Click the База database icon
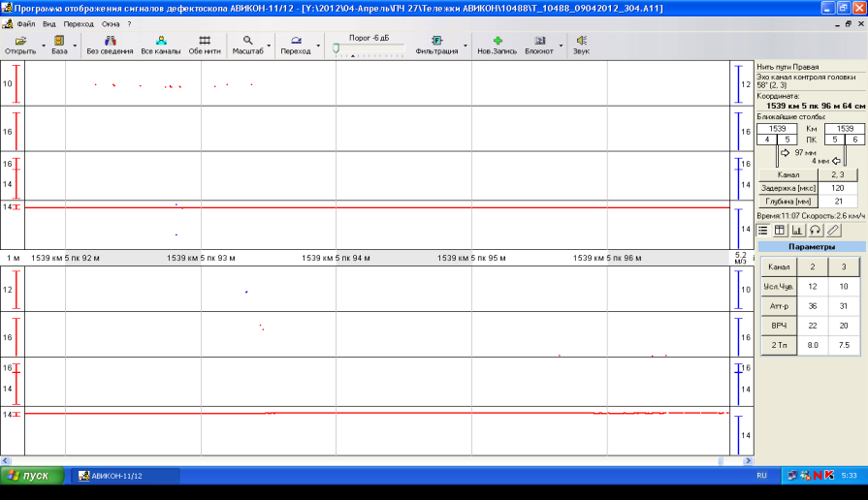 point(59,41)
